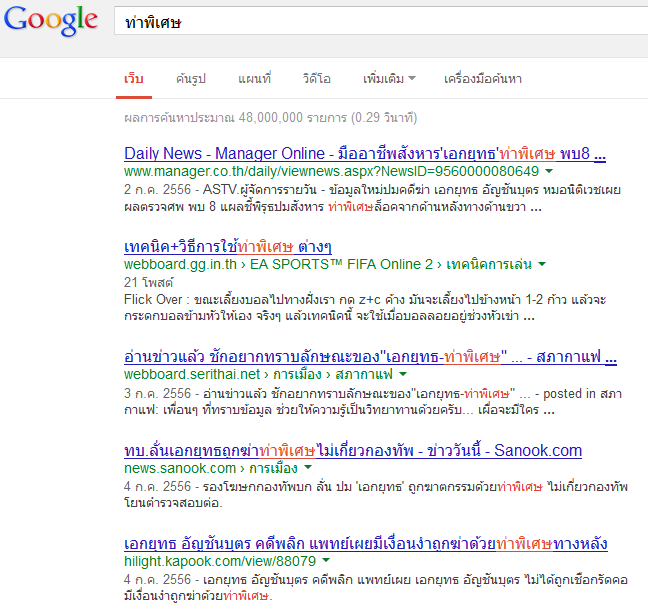The image size is (648, 610).
Task: Select the เว็บ tab
Action: [x=134, y=78]
